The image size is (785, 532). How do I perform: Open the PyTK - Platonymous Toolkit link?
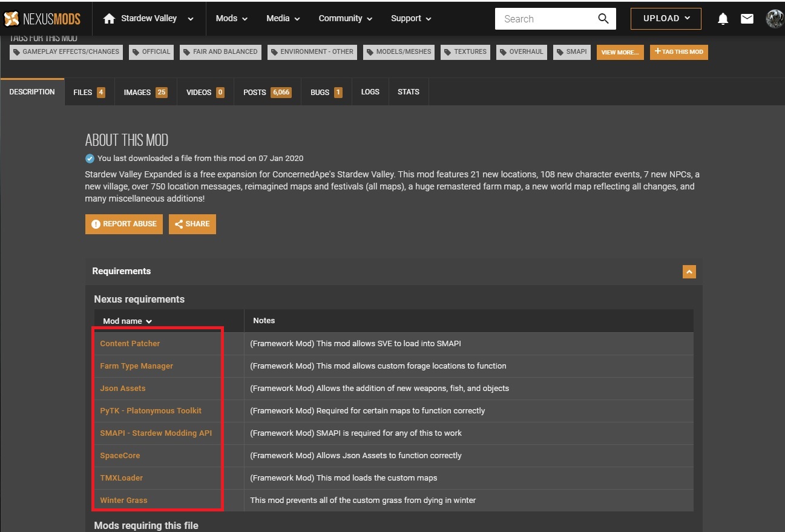point(151,411)
